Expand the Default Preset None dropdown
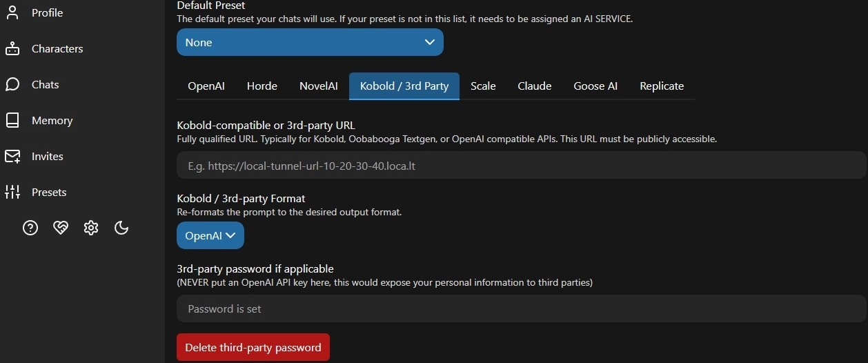Image resolution: width=868 pixels, height=363 pixels. coord(310,42)
